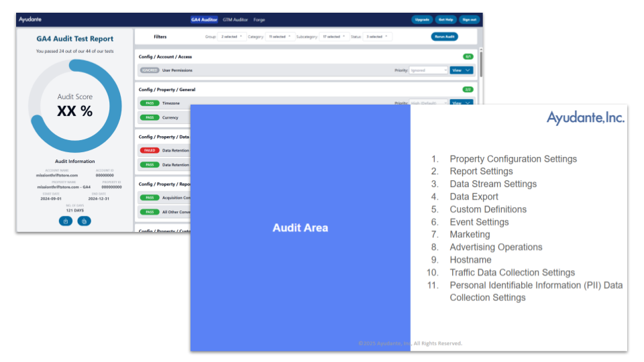Click the Ayudante, Inc. logo on the slide
This screenshot has width=644, height=362.
[x=585, y=118]
